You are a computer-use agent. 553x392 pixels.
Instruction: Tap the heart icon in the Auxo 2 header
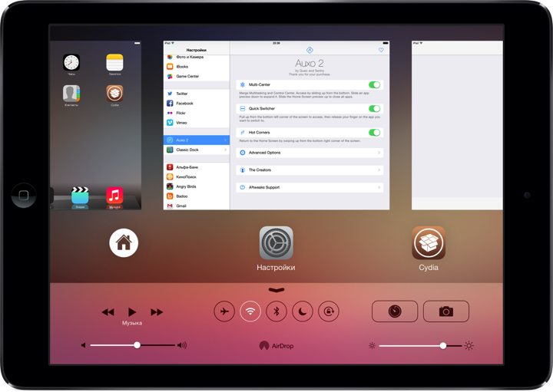(x=381, y=50)
